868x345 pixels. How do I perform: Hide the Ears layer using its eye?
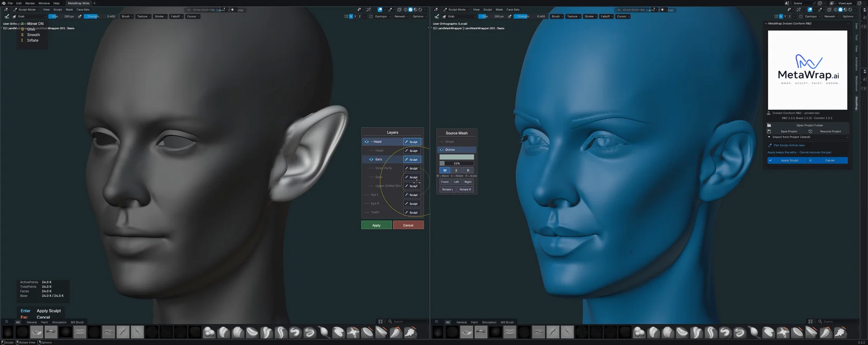pyautogui.click(x=371, y=159)
